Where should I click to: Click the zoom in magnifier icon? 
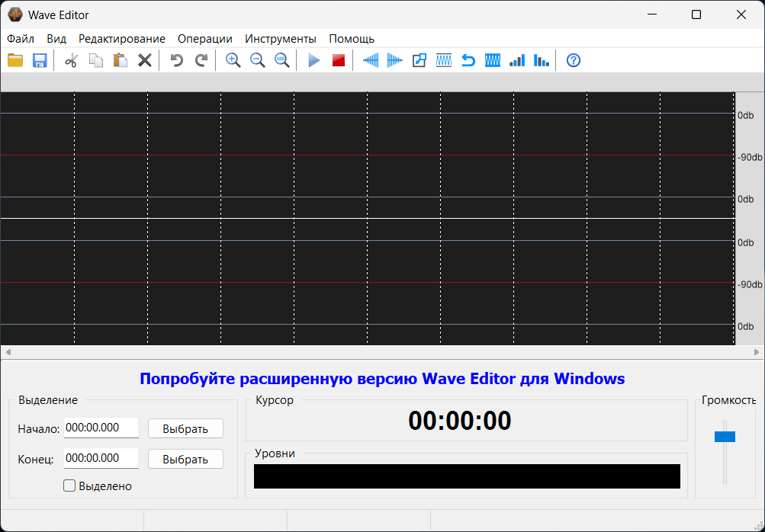(x=233, y=60)
